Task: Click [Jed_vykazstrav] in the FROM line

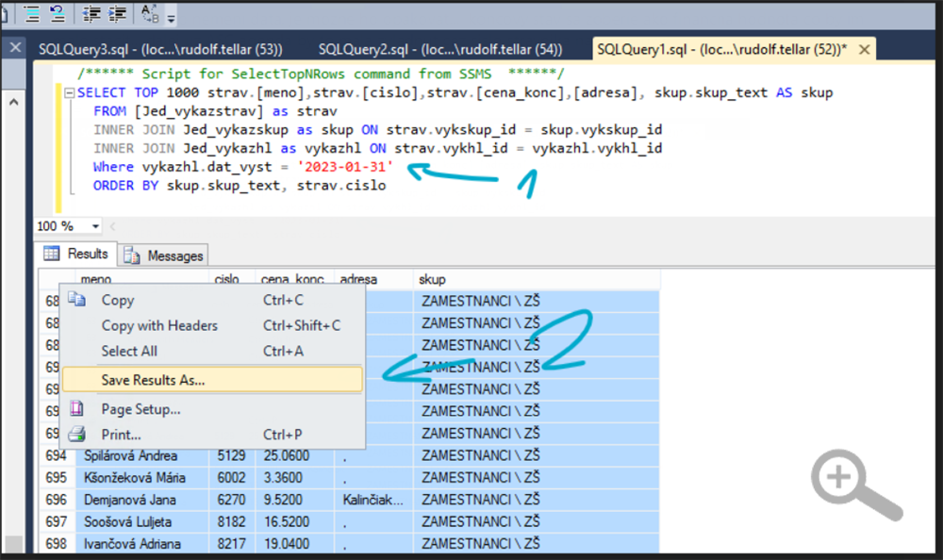Action: coord(199,111)
